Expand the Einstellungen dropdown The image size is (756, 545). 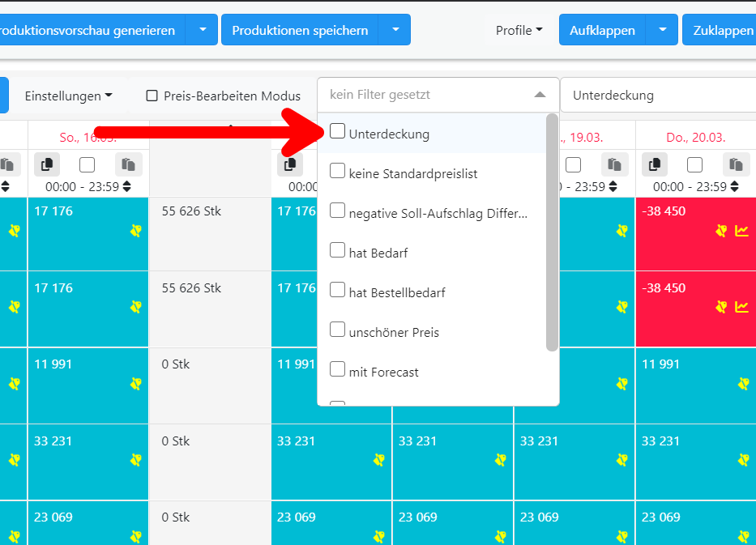[x=70, y=95]
